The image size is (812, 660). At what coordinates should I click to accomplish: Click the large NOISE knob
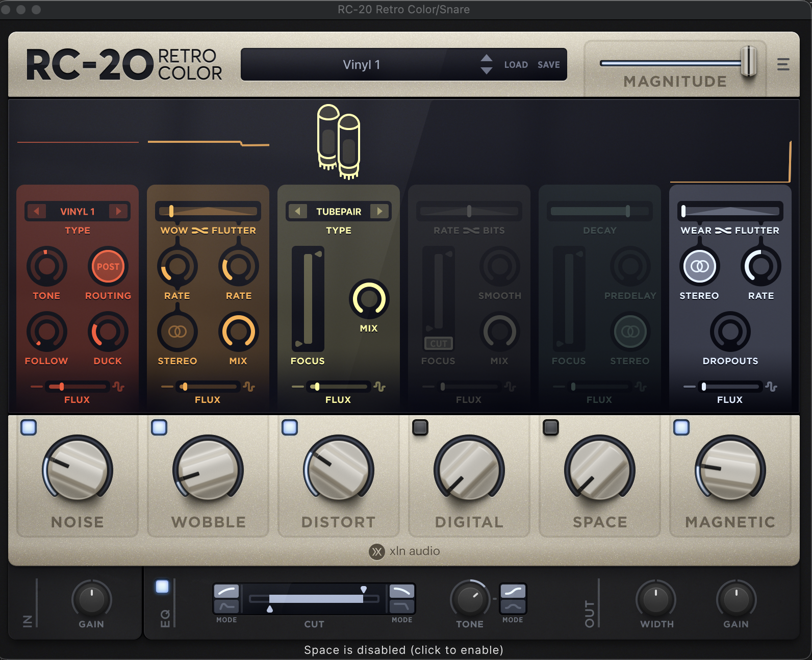coord(78,470)
